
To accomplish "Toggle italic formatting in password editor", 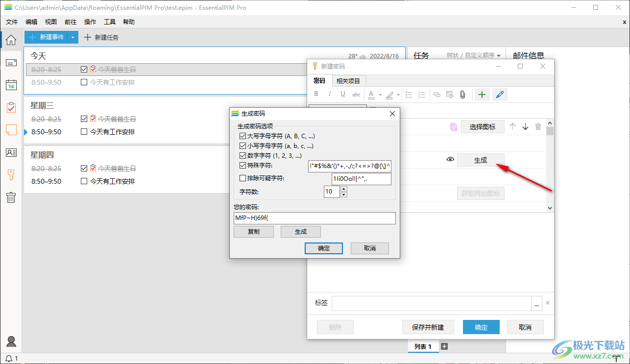I will pyautogui.click(x=330, y=95).
